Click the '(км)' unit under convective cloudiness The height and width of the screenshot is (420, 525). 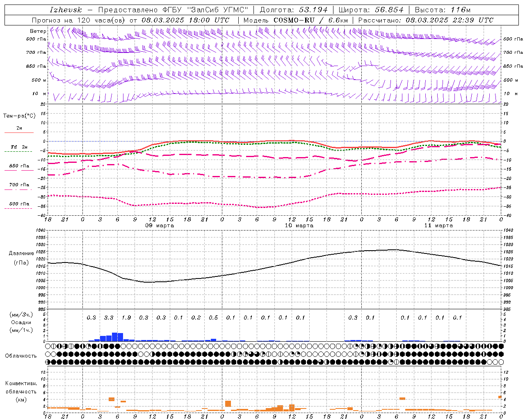tap(21, 399)
